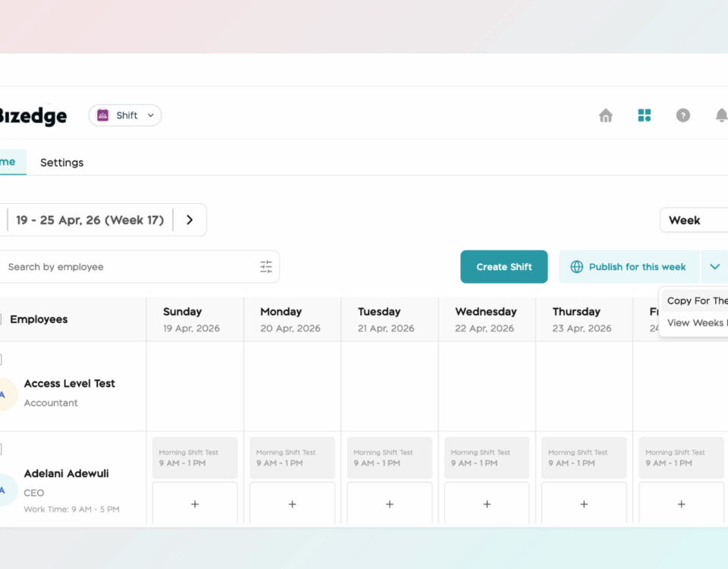
Task: Toggle the chevron beside Publish for this week
Action: click(714, 267)
